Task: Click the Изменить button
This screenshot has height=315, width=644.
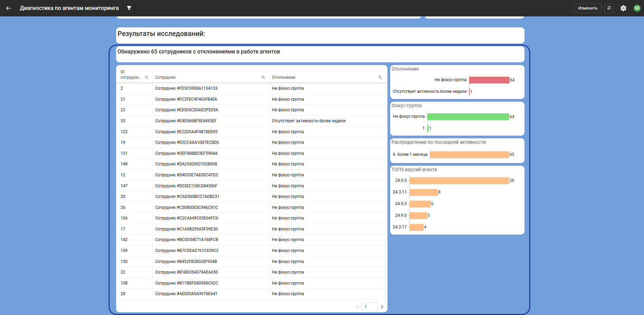Action: coord(588,8)
